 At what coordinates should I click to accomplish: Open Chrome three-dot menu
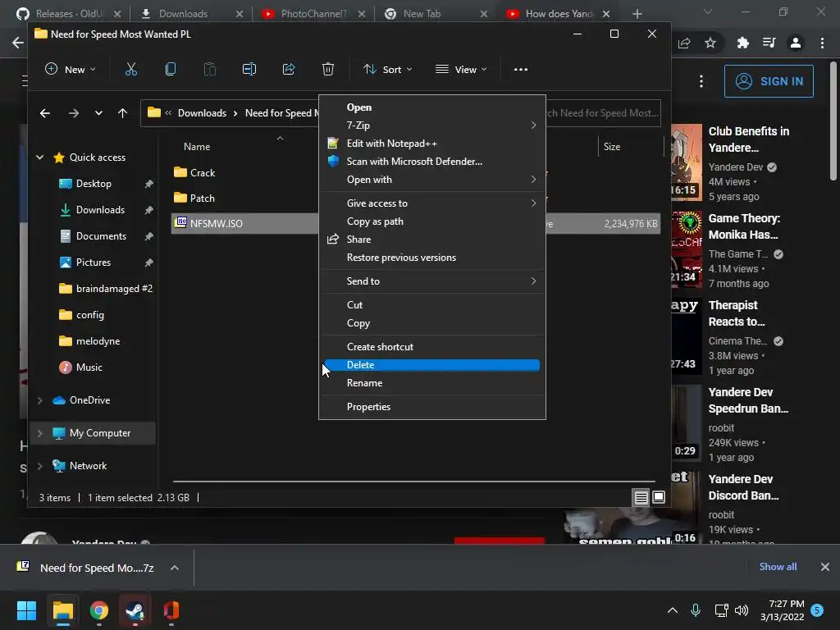coord(822,43)
